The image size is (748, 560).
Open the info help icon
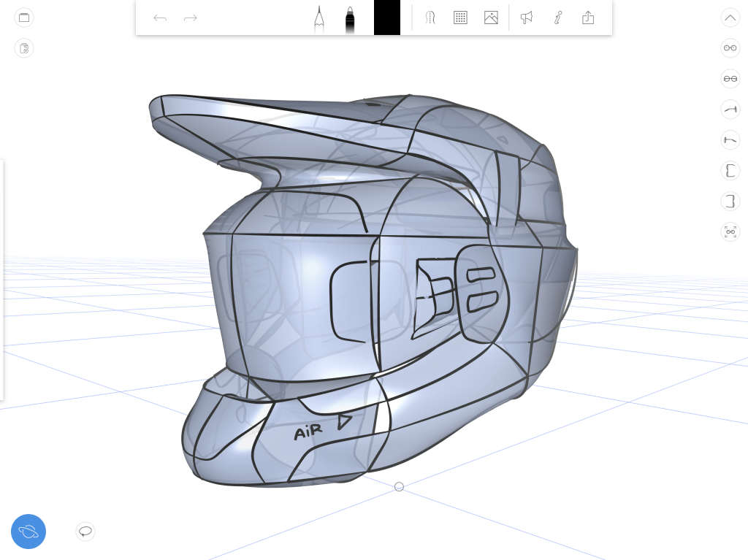coord(557,18)
